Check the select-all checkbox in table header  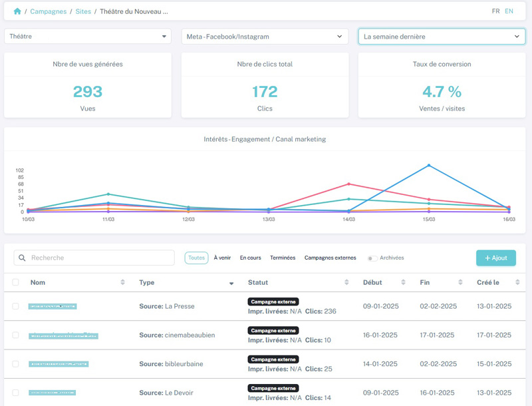[16, 283]
